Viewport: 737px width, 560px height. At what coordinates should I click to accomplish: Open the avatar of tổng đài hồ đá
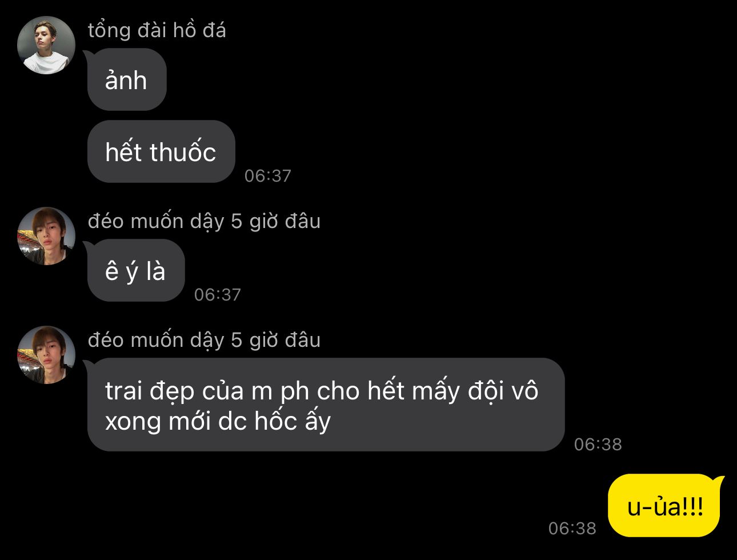click(x=46, y=45)
